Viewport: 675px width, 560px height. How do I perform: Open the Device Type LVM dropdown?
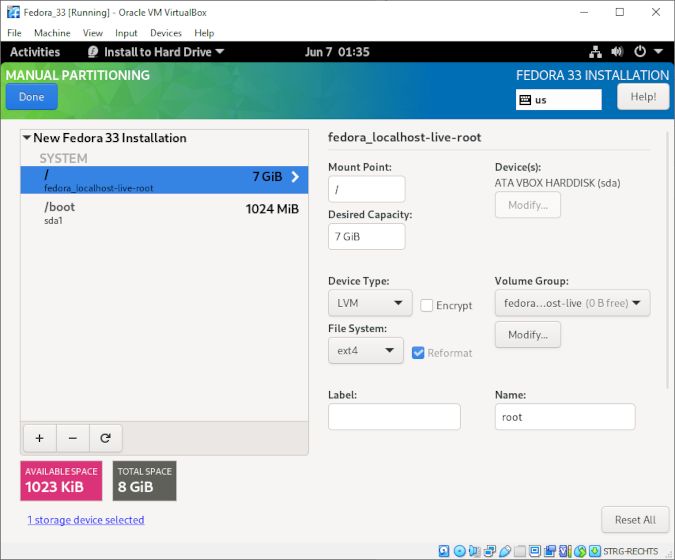(x=370, y=303)
